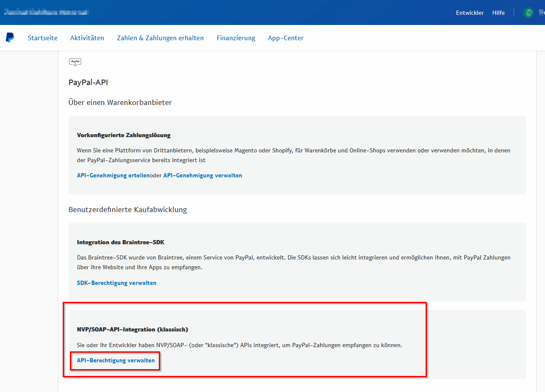The width and height of the screenshot is (545, 392).
Task: Open Zahlen & Zahlungen erhalten menu
Action: [160, 38]
